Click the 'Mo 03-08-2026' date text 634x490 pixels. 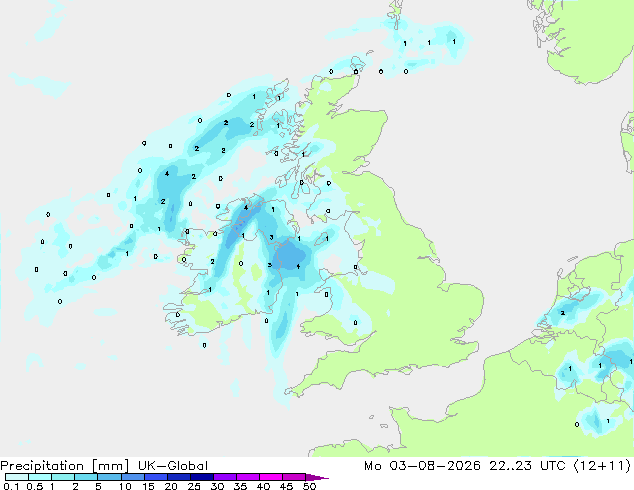[x=422, y=466]
